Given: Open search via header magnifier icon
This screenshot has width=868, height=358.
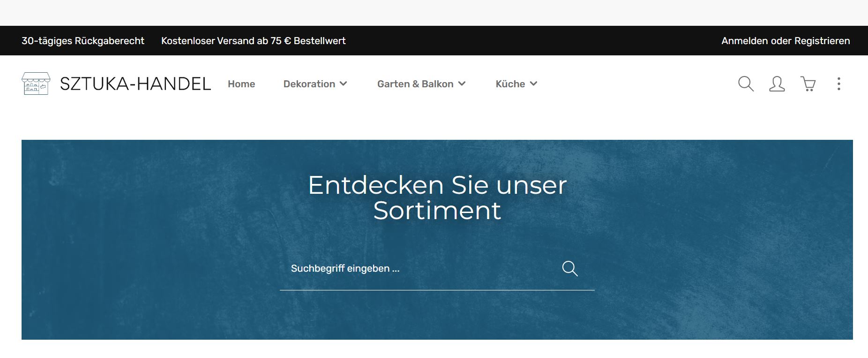Looking at the screenshot, I should 746,84.
